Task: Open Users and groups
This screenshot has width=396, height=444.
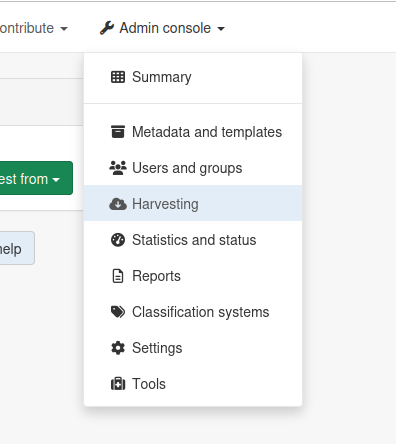Action: click(x=193, y=168)
